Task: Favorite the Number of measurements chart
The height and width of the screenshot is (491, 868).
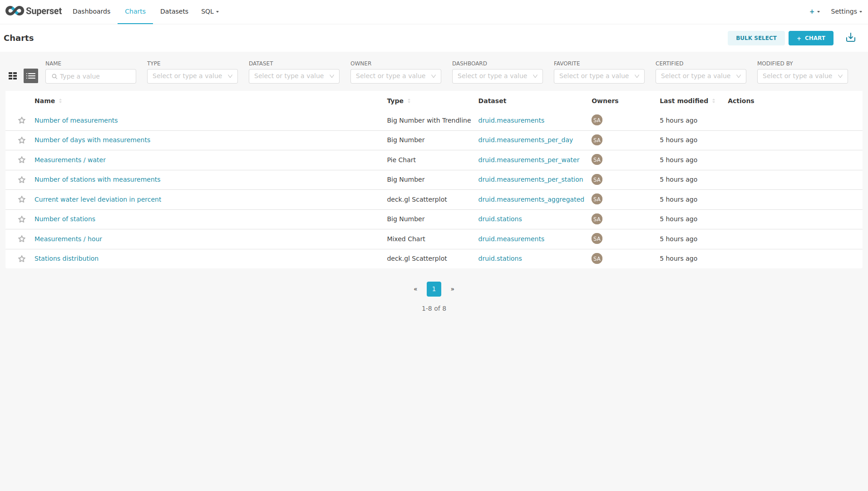Action: click(22, 120)
